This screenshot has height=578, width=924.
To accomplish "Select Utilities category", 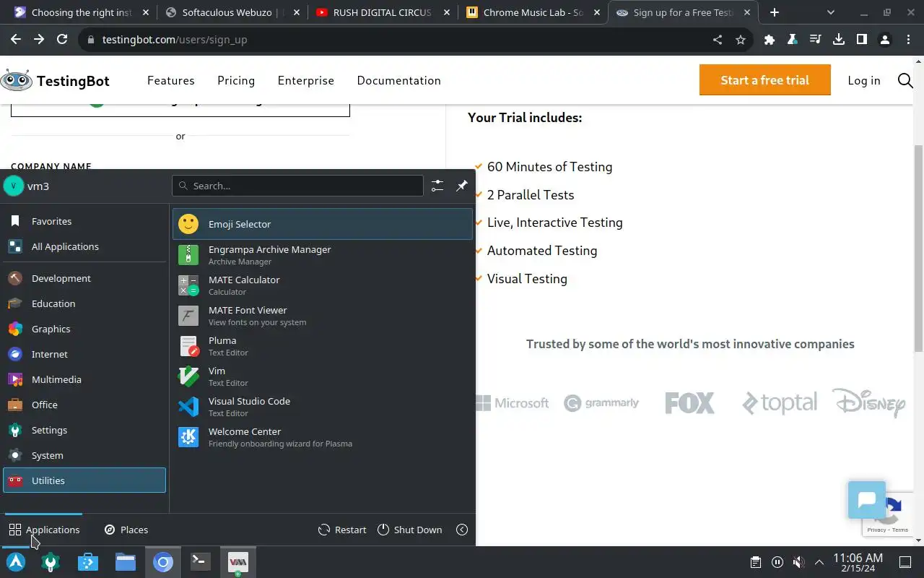I will [x=84, y=480].
